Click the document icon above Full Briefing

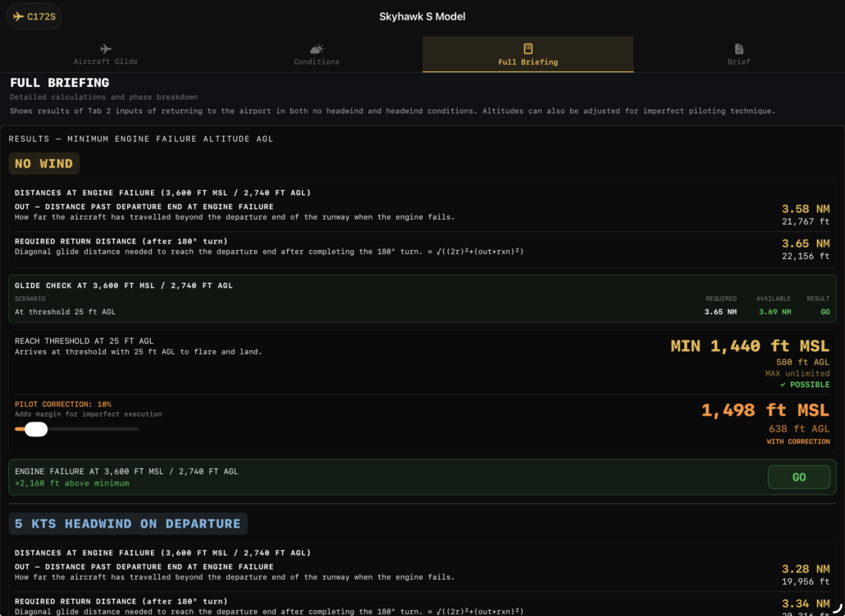point(528,48)
